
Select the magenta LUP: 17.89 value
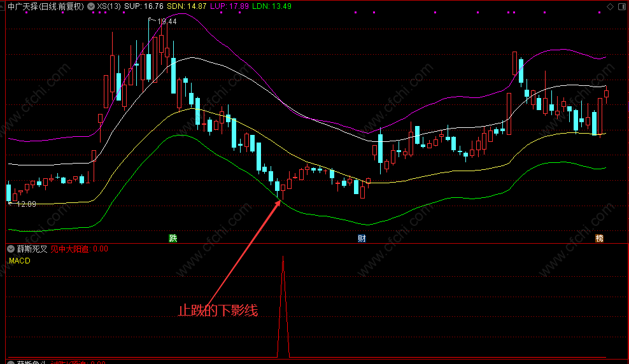coord(229,6)
